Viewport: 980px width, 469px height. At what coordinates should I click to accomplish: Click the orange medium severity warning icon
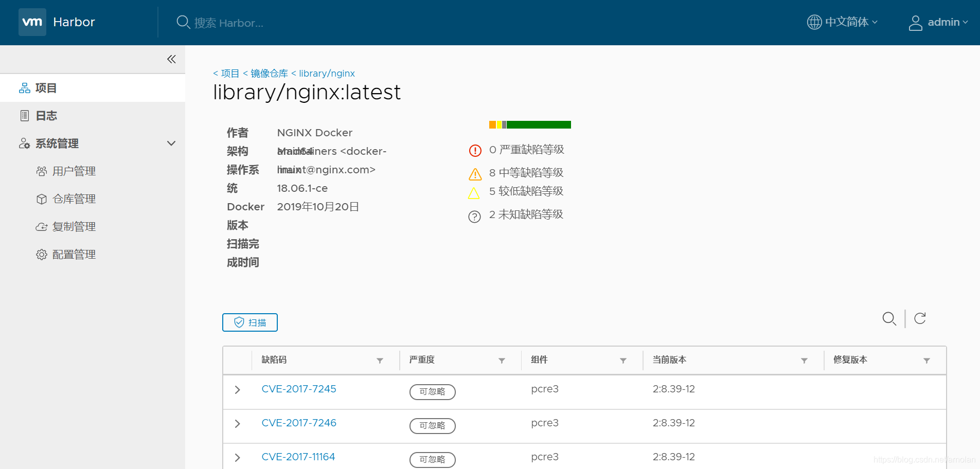point(475,174)
